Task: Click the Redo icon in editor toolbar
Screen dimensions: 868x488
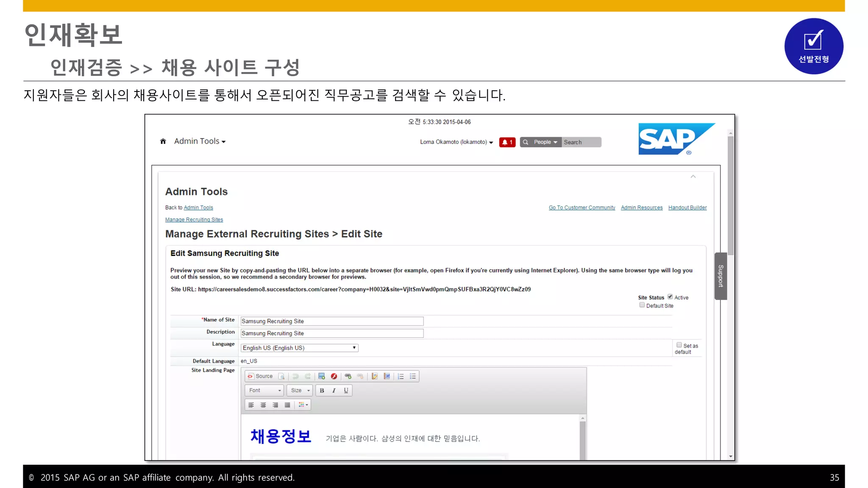Action: tap(308, 376)
